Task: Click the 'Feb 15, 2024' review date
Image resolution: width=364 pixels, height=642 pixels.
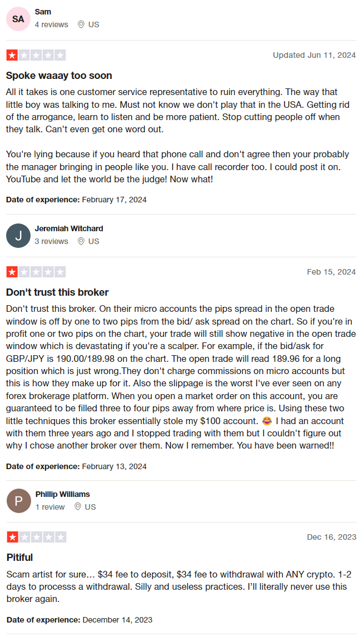Action: [331, 272]
